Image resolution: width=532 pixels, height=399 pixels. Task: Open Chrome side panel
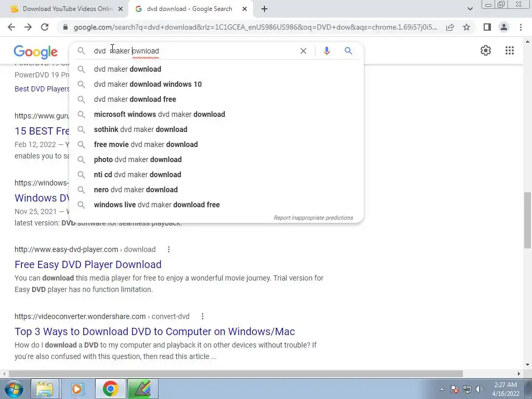pyautogui.click(x=487, y=27)
